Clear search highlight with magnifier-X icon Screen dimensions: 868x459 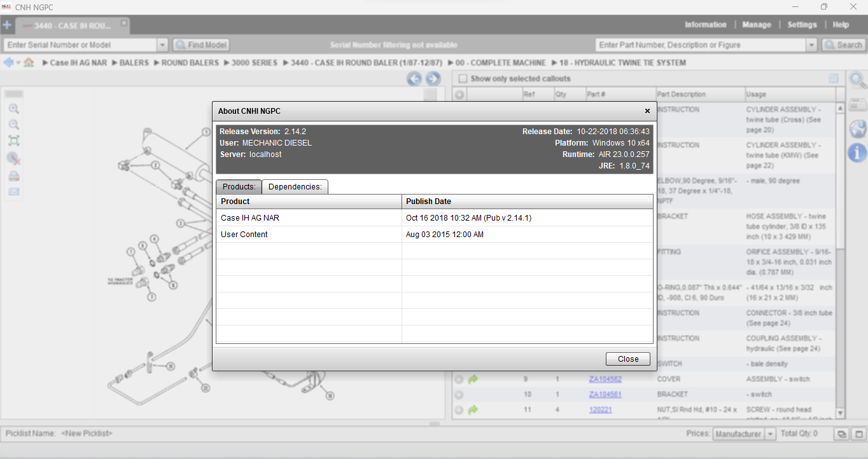13,158
